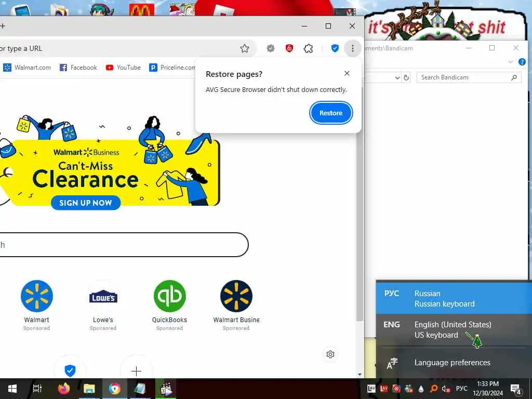Open the YouTube bookmark

pos(123,68)
